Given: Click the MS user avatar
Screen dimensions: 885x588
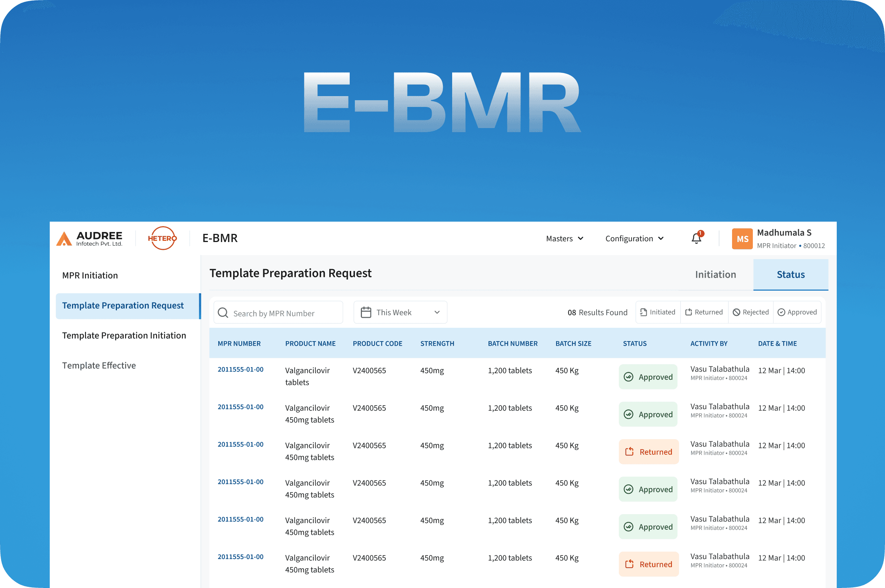Looking at the screenshot, I should (742, 239).
